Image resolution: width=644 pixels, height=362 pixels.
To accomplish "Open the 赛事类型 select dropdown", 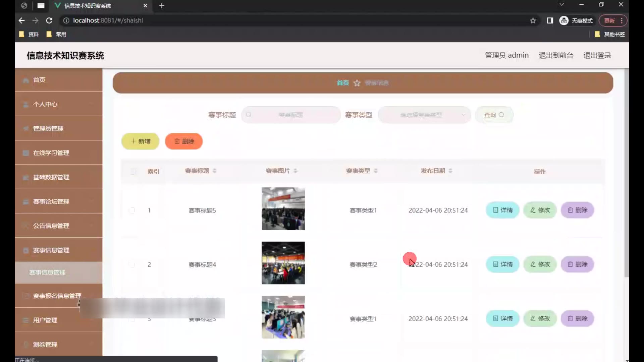I will [424, 115].
